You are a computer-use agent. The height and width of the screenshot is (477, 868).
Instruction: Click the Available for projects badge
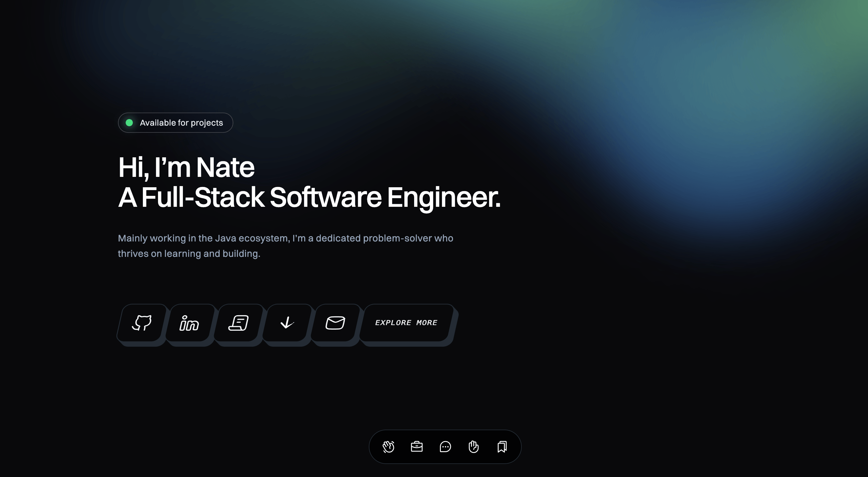pyautogui.click(x=175, y=123)
